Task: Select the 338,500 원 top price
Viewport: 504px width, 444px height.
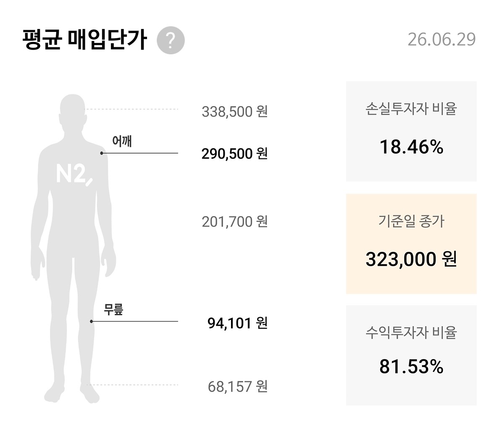Action: [235, 111]
